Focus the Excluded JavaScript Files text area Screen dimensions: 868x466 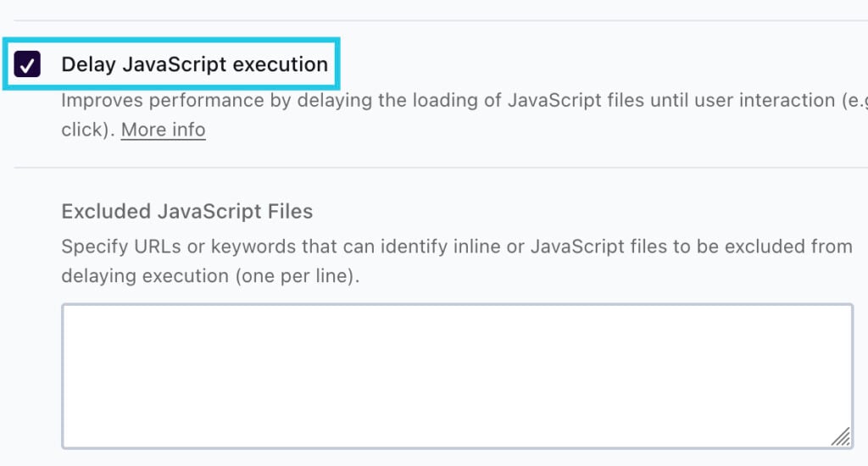(457, 376)
